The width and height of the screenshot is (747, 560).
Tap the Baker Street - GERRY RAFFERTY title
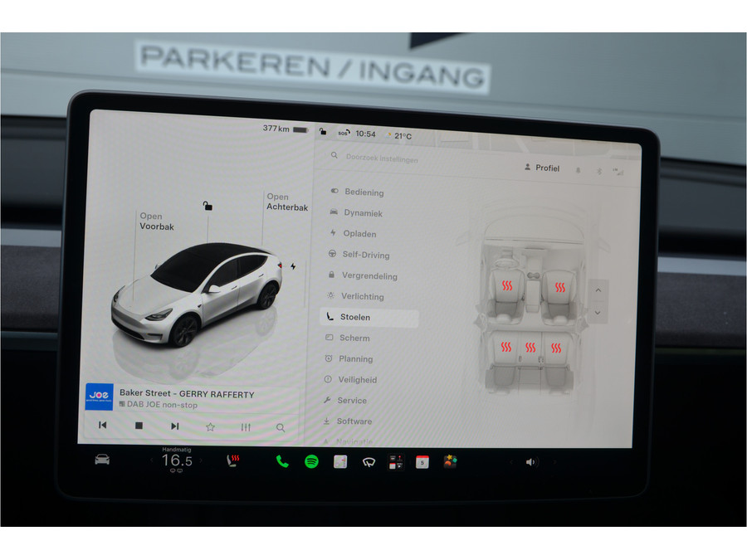187,394
